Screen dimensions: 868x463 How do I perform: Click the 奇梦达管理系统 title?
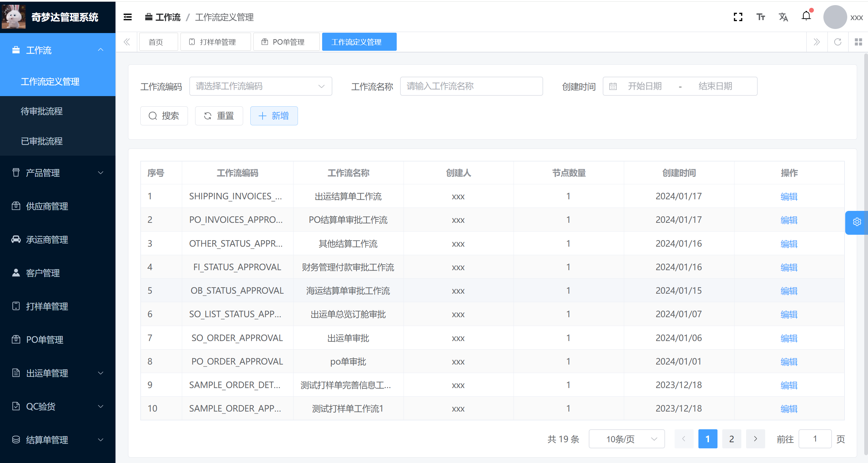point(65,17)
